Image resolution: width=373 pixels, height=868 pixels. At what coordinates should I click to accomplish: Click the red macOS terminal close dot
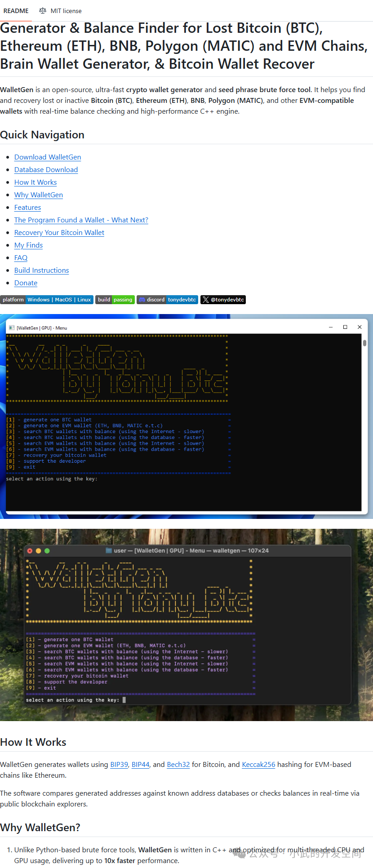coord(30,551)
